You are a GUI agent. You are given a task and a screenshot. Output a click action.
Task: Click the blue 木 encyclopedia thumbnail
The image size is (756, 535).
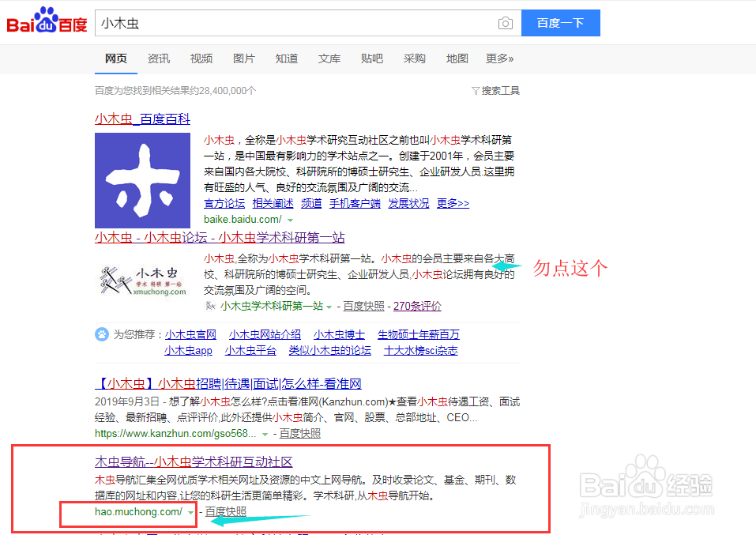point(143,180)
